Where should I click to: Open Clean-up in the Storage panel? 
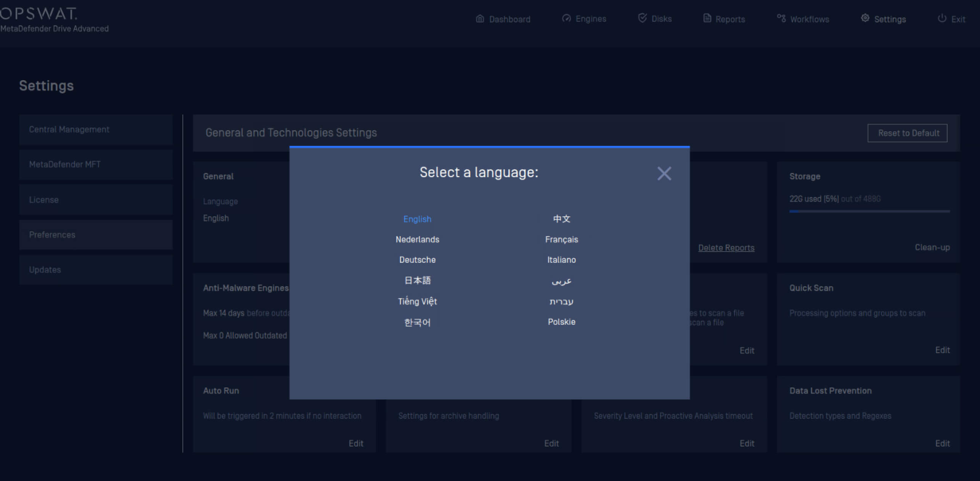point(932,247)
